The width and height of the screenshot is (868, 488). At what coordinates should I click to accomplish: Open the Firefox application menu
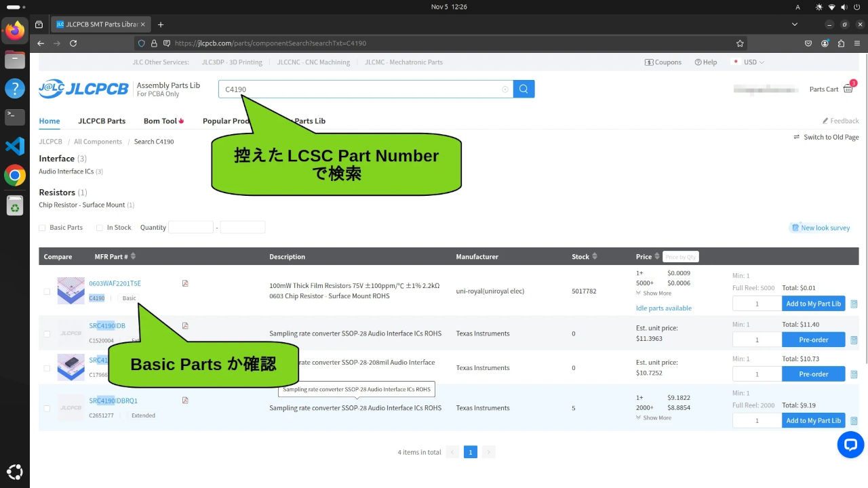tap(857, 43)
